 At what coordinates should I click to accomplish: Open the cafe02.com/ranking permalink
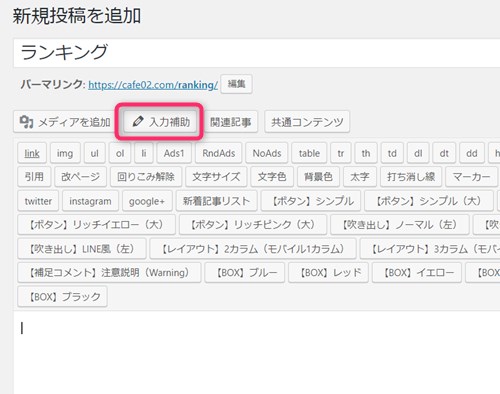pos(153,85)
